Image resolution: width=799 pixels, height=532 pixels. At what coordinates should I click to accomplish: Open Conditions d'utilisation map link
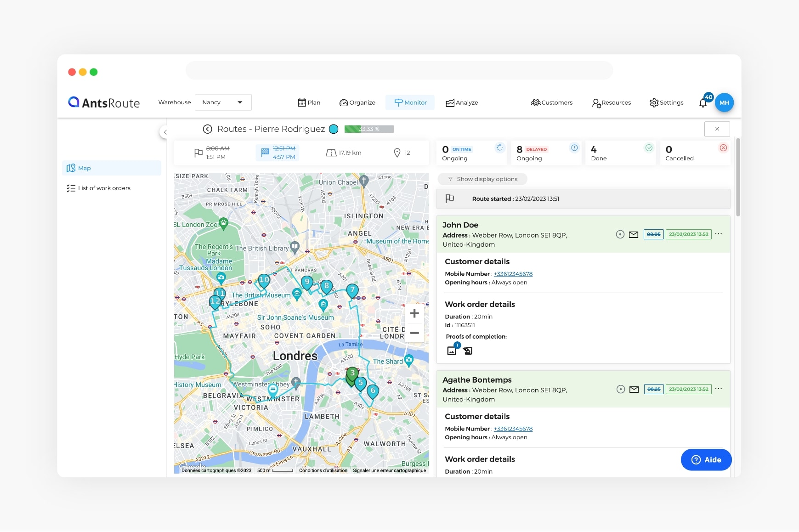pos(323,470)
